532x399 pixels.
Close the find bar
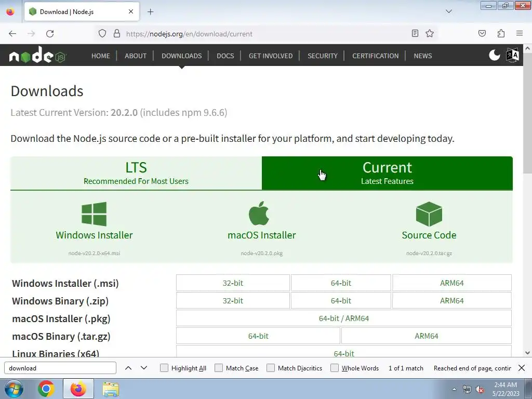(x=522, y=368)
